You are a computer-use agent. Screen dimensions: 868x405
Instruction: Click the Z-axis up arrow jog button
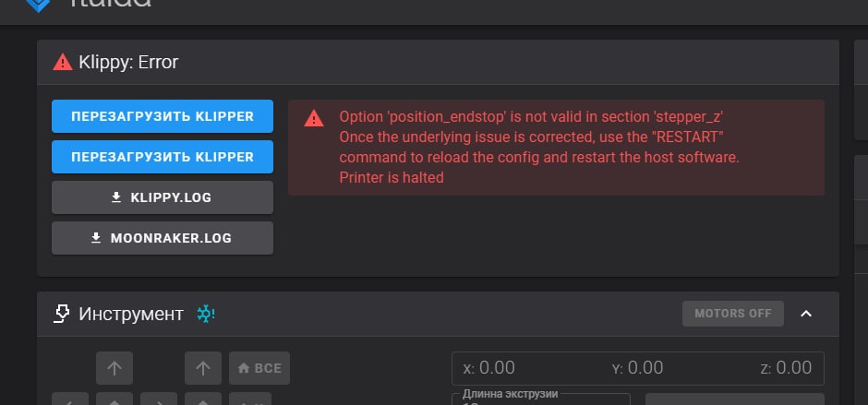(x=203, y=368)
